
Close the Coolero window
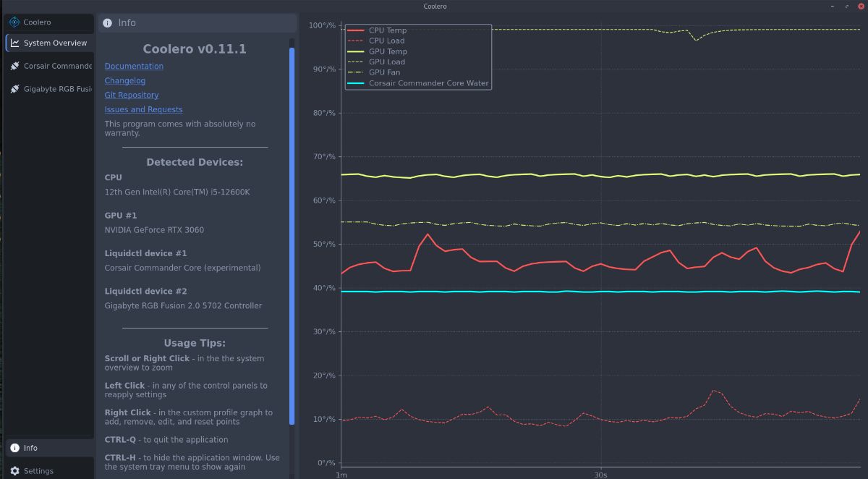tap(859, 6)
